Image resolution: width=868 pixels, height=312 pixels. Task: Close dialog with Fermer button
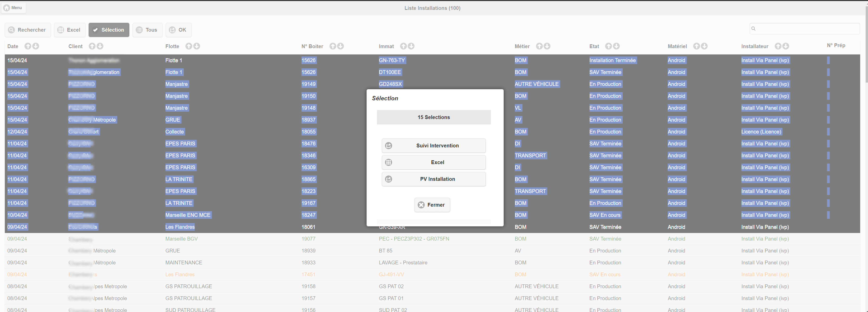pyautogui.click(x=432, y=205)
